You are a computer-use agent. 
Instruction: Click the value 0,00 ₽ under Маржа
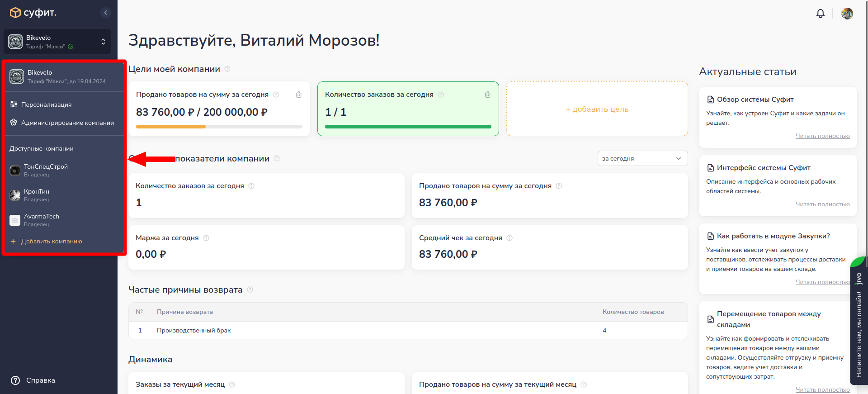click(151, 254)
